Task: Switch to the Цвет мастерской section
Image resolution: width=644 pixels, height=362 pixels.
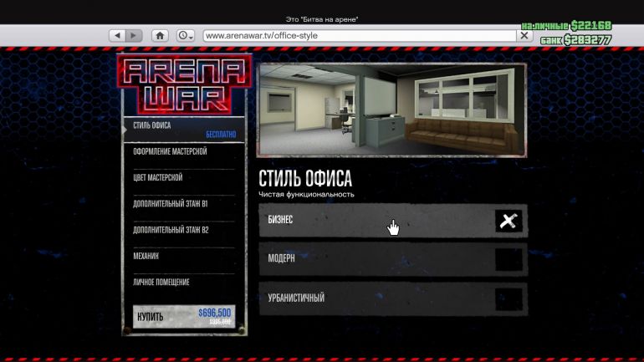Action: tap(184, 178)
